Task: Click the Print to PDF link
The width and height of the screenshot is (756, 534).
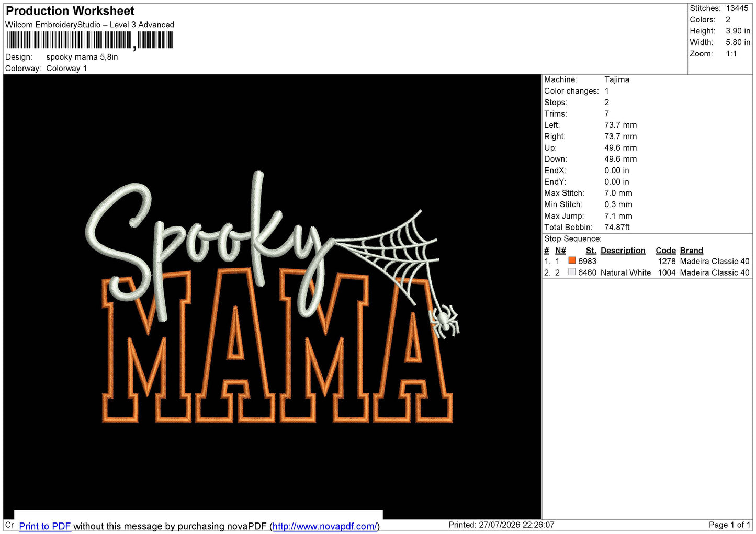Action: 45,526
